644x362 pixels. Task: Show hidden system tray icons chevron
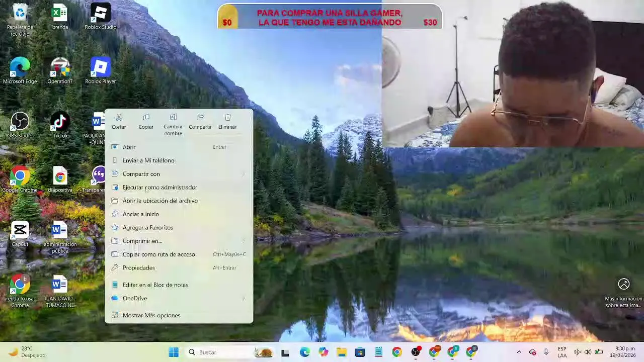click(519, 352)
